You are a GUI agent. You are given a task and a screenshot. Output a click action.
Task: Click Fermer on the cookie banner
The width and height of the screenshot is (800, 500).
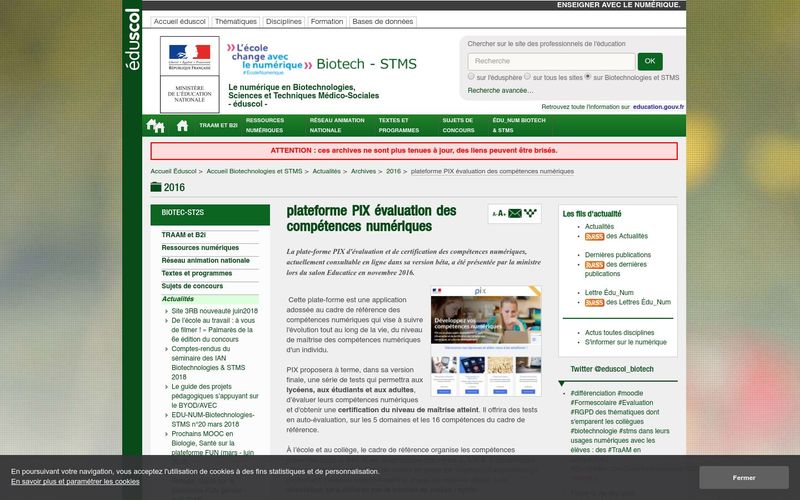tap(743, 478)
